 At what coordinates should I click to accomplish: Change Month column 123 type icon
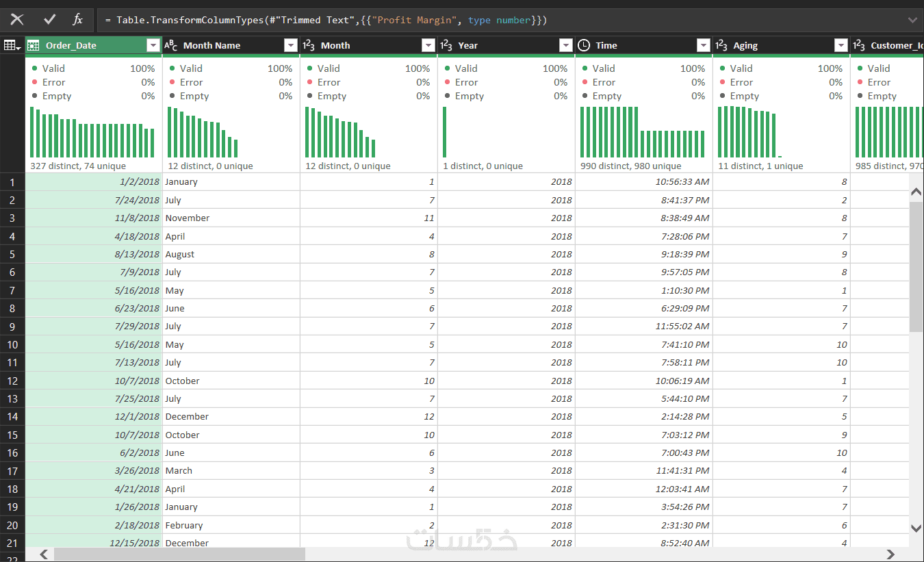[309, 45]
